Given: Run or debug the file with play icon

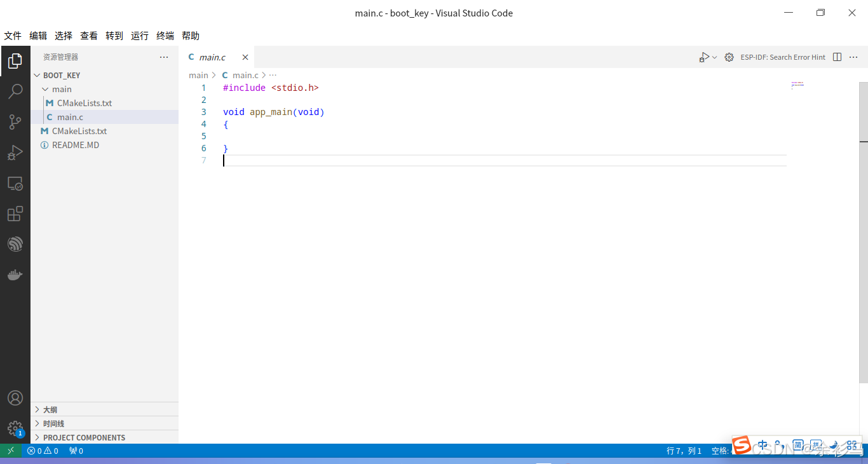Looking at the screenshot, I should tap(704, 57).
